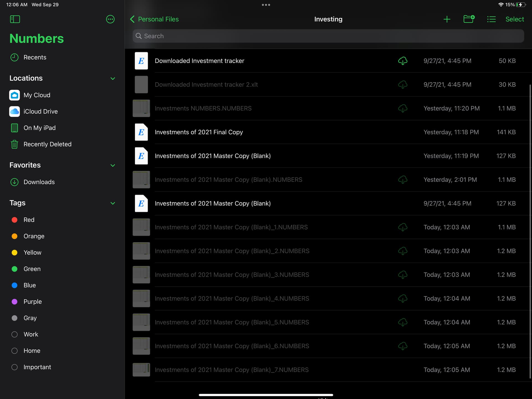Download (Blank)_4.NUMBERS via cloud icon

[x=403, y=299]
